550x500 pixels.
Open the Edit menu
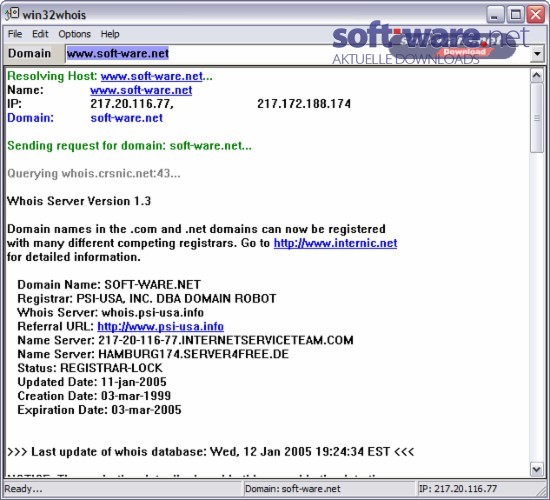click(x=40, y=34)
